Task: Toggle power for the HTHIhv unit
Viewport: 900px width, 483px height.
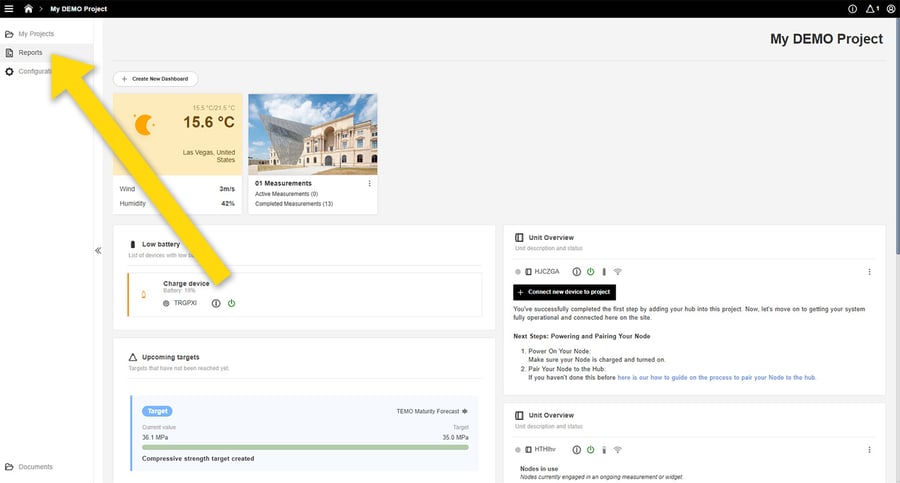Action: pyautogui.click(x=590, y=450)
